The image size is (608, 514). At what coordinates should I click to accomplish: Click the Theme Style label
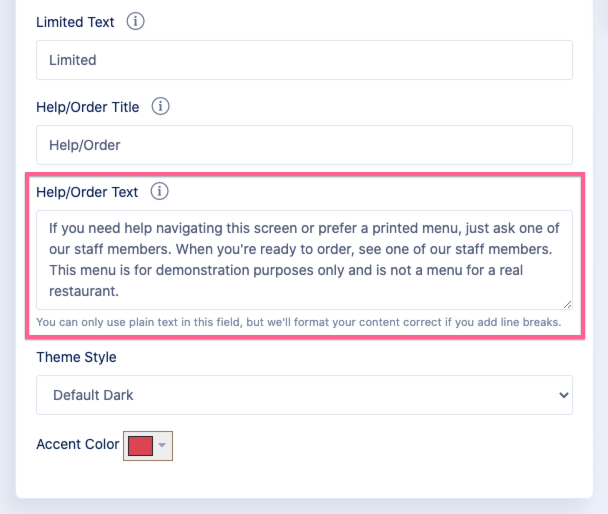[x=77, y=357]
